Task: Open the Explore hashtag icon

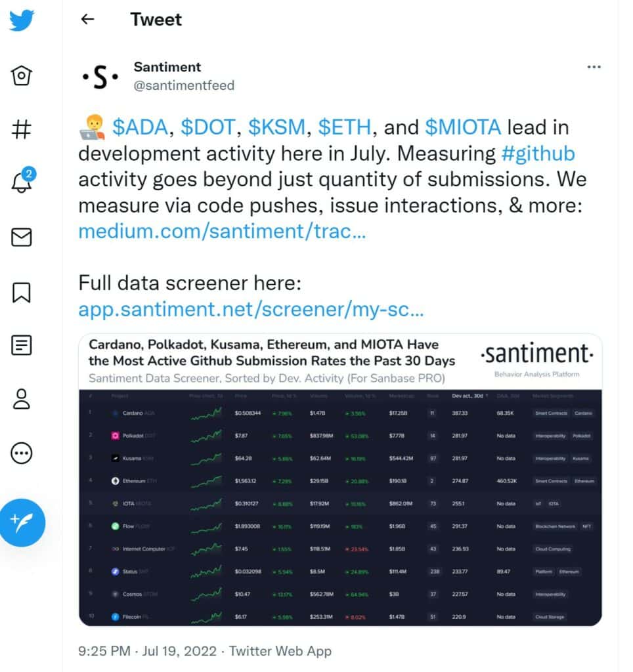Action: coord(22,129)
